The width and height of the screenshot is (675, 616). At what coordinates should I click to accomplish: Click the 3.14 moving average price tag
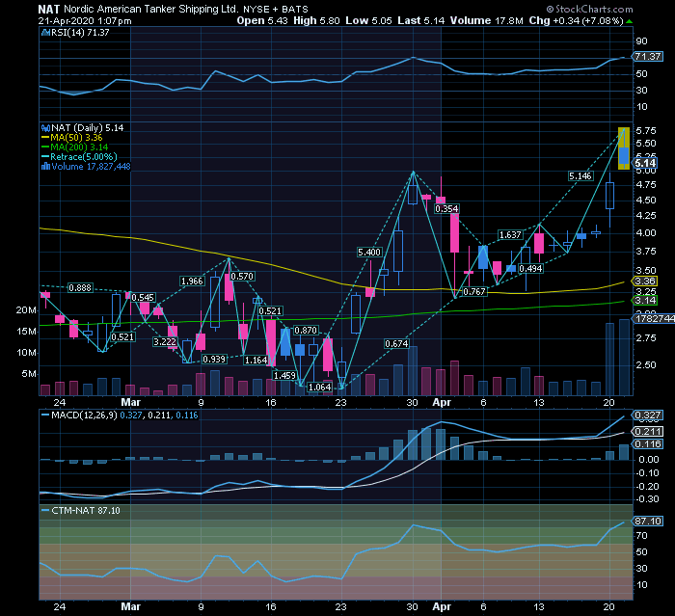pos(644,300)
